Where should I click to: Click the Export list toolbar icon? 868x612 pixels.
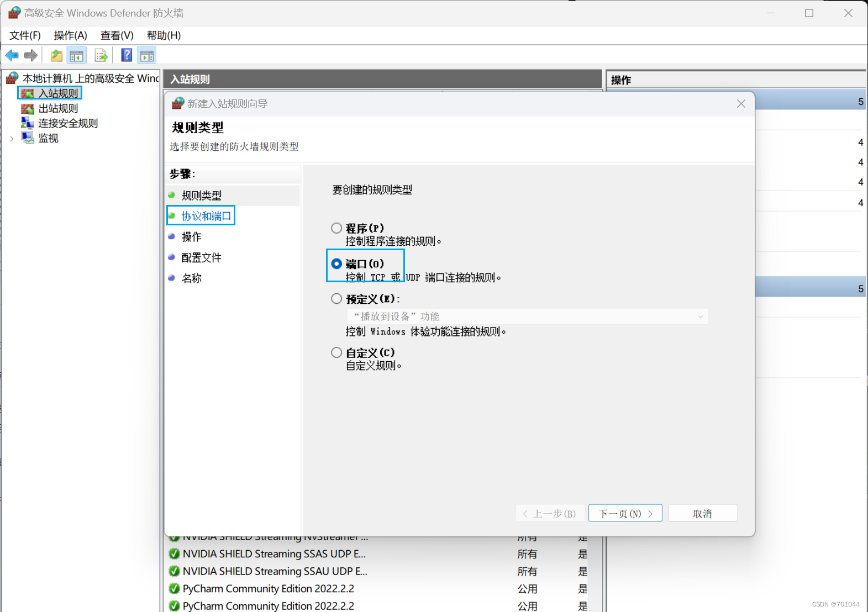101,55
